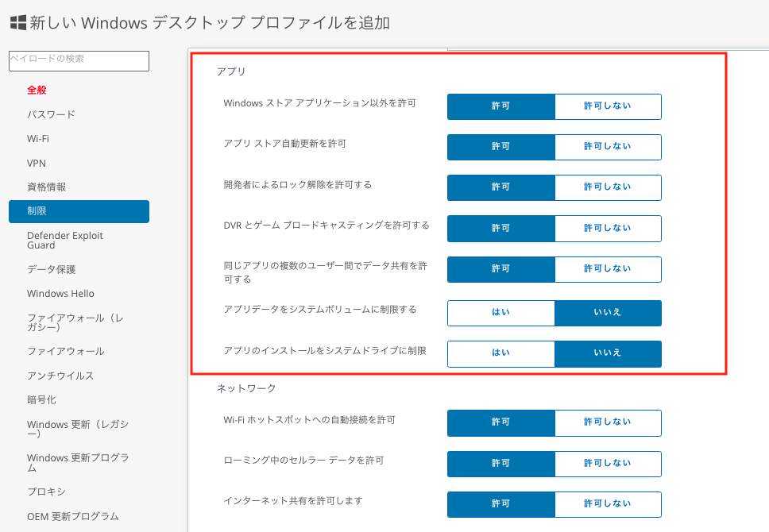Go to データ保護 section
Image resolution: width=769 pixels, height=532 pixels.
pyautogui.click(x=52, y=269)
